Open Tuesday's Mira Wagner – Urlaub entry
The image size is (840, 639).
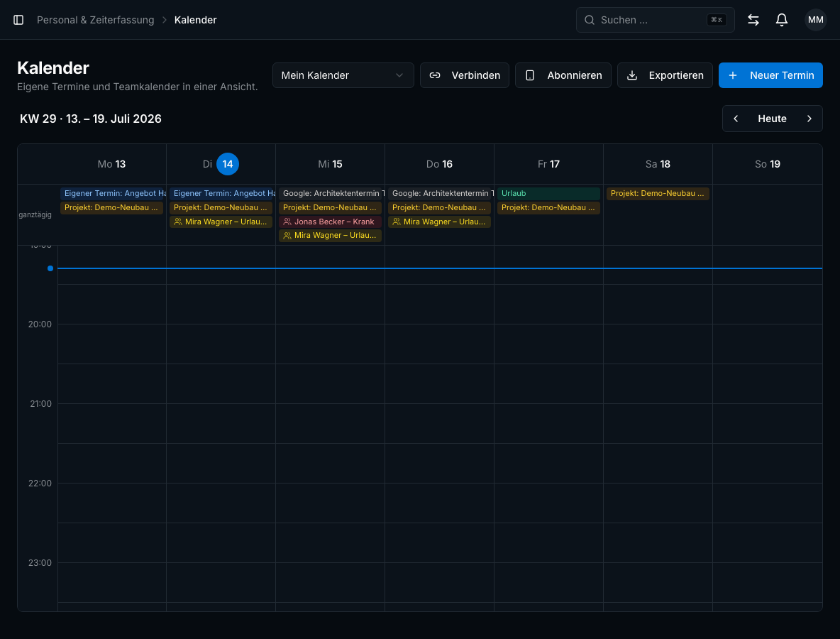tap(221, 222)
